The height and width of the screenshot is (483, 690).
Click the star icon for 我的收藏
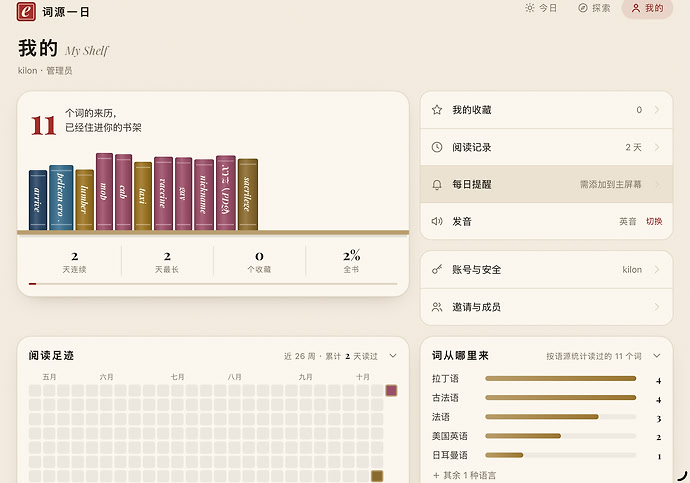pos(437,110)
